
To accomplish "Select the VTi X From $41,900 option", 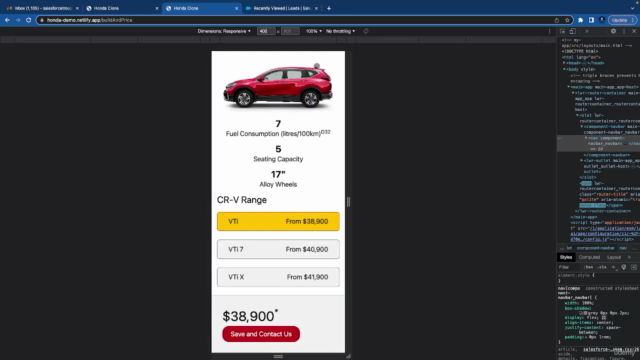I will tap(278, 277).
